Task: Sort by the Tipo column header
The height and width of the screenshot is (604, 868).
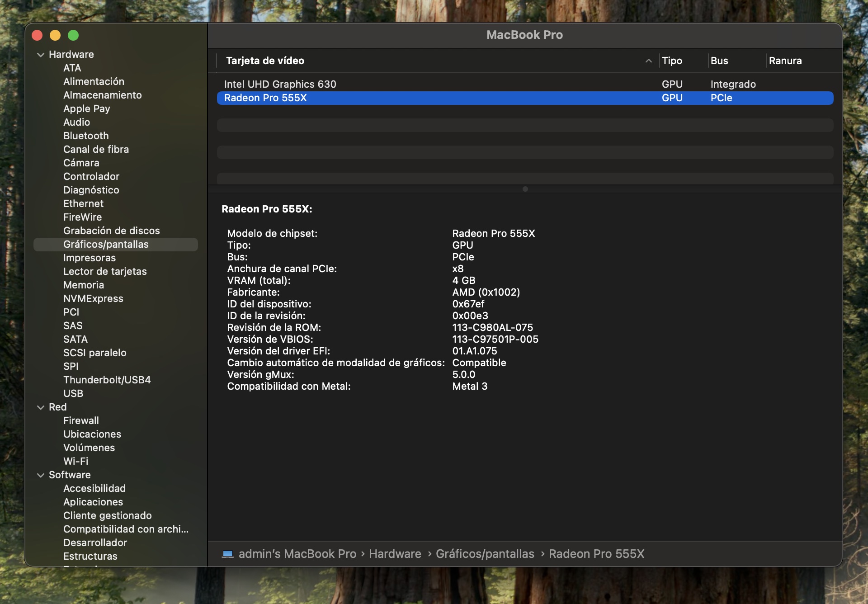Action: (x=672, y=61)
